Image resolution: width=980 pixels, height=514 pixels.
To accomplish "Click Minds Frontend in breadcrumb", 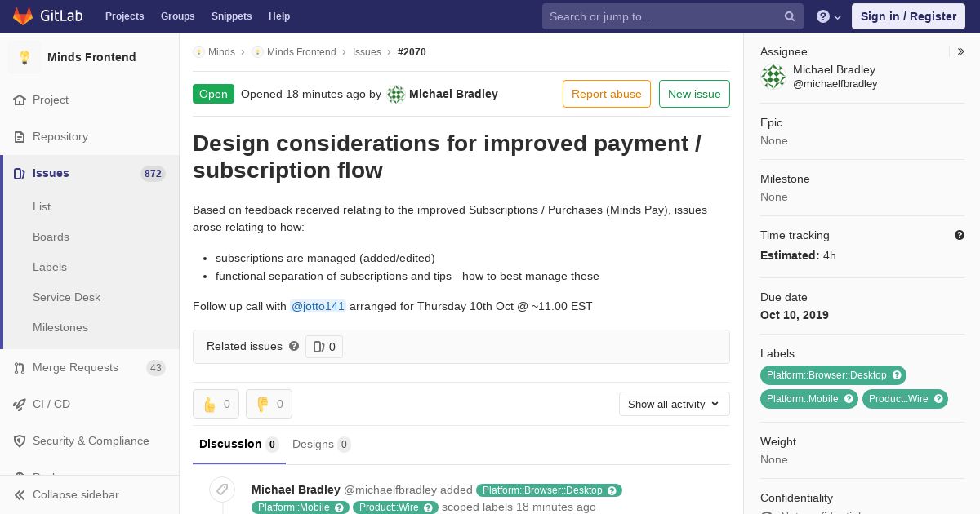I will click(301, 52).
